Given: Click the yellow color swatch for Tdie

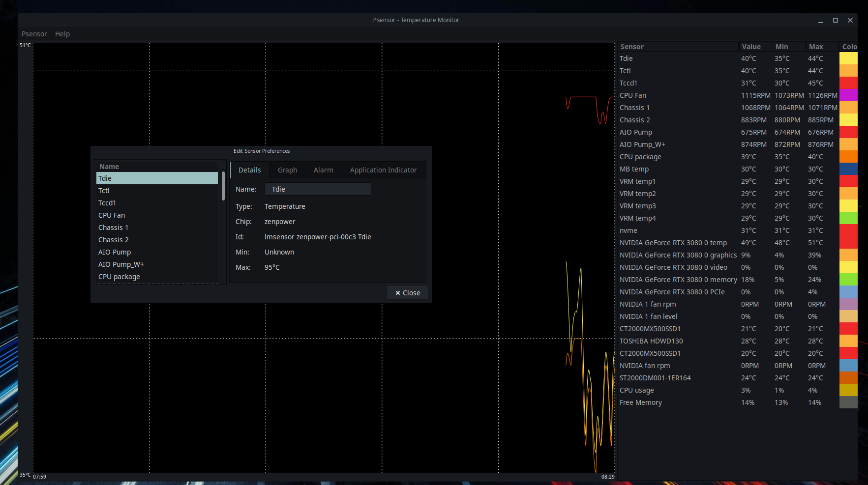Looking at the screenshot, I should pyautogui.click(x=848, y=58).
